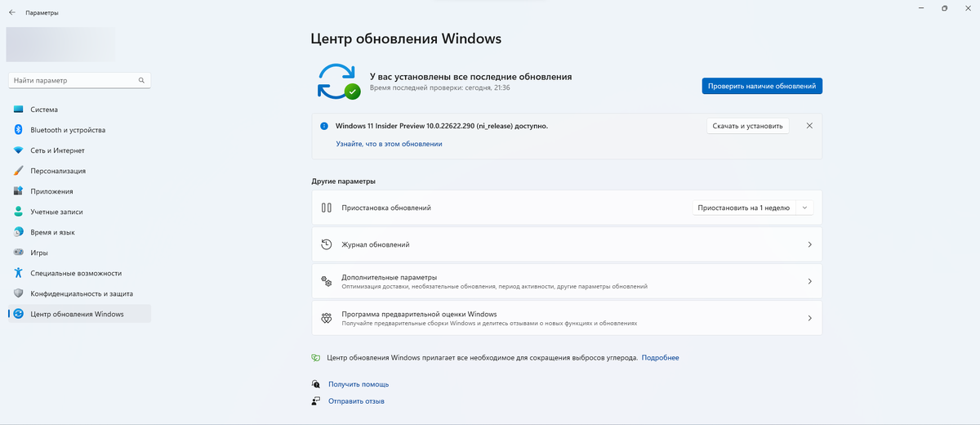Click the Windows 11 Insider Preview 10.0.22622.290 text

442,126
